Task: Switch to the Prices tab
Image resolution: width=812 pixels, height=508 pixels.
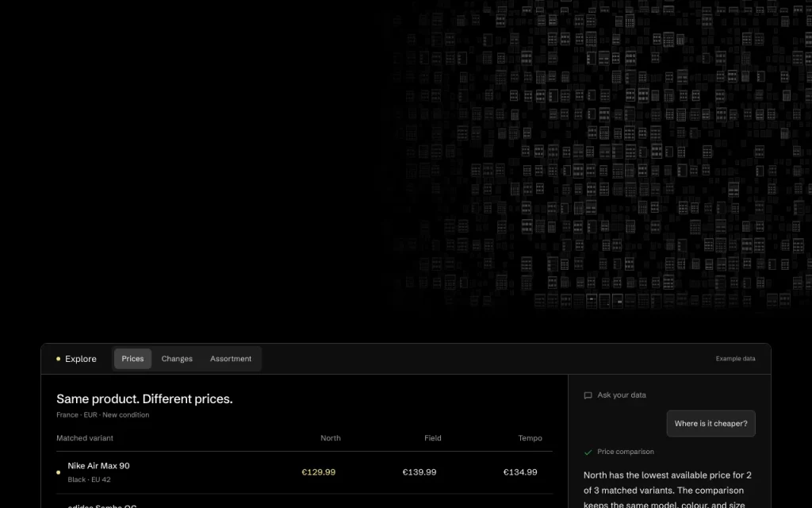Action: [132, 359]
